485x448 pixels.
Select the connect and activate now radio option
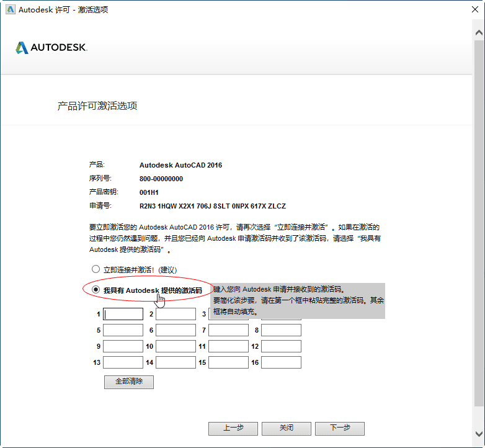(x=96, y=269)
